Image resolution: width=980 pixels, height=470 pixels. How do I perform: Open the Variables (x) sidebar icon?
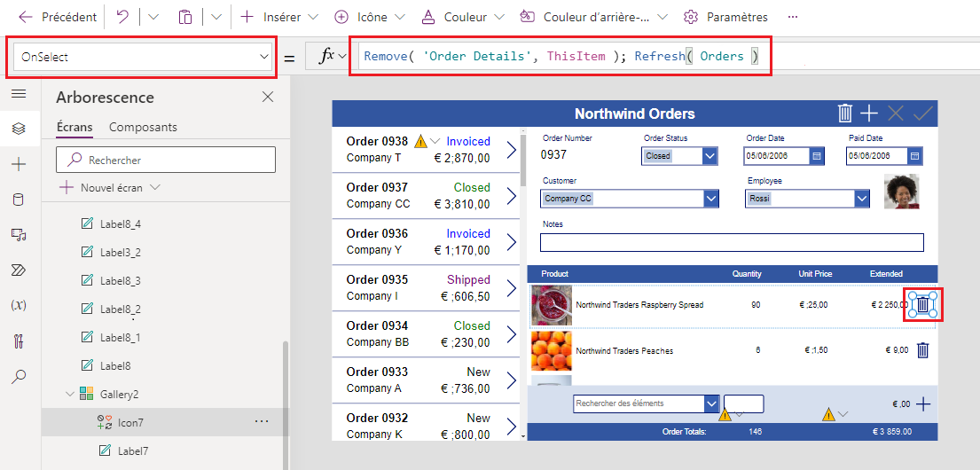(x=19, y=305)
